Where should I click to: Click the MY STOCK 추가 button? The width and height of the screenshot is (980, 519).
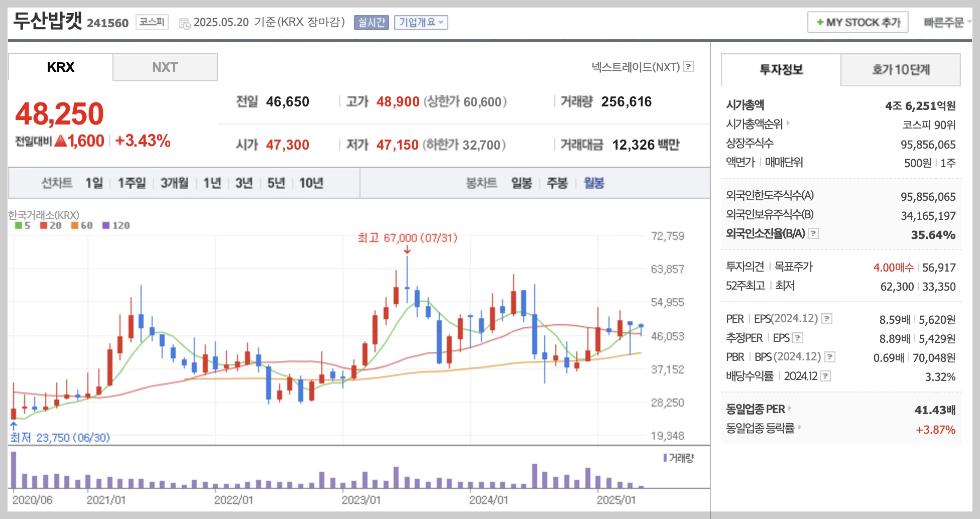tap(858, 23)
